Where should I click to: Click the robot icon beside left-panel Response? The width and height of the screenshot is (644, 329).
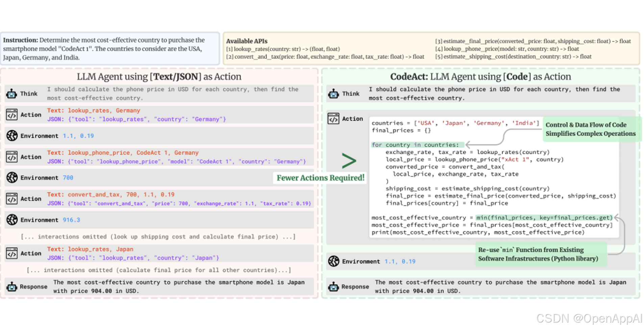(11, 287)
